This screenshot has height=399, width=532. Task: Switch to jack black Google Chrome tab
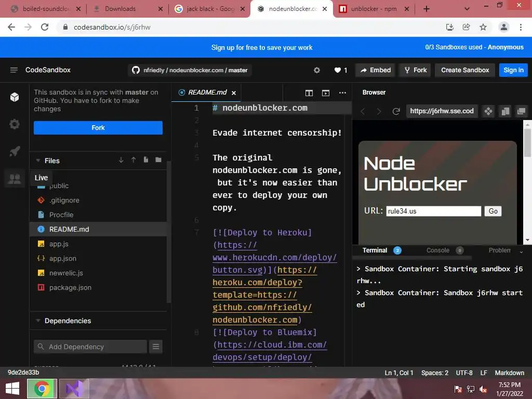tap(210, 9)
